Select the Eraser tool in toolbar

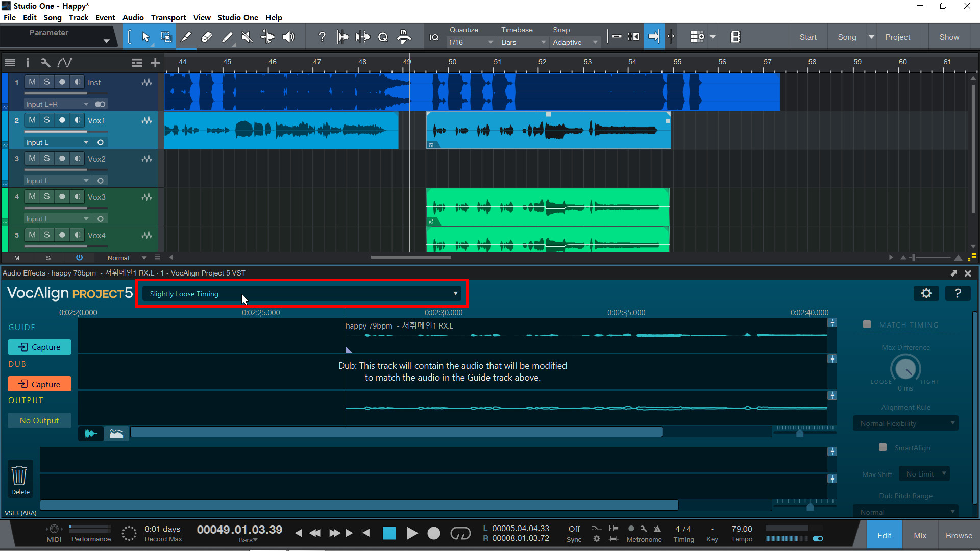pyautogui.click(x=207, y=37)
